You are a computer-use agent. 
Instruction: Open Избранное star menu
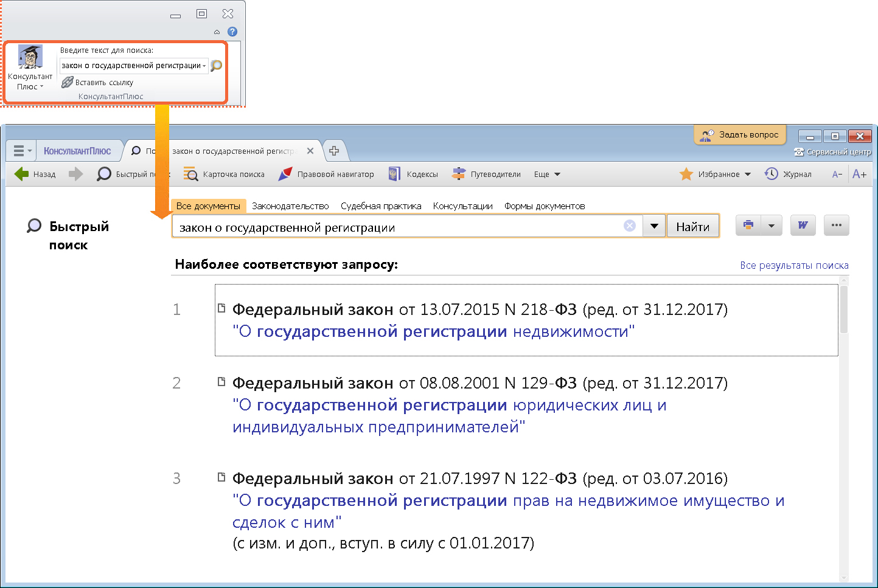(x=715, y=174)
